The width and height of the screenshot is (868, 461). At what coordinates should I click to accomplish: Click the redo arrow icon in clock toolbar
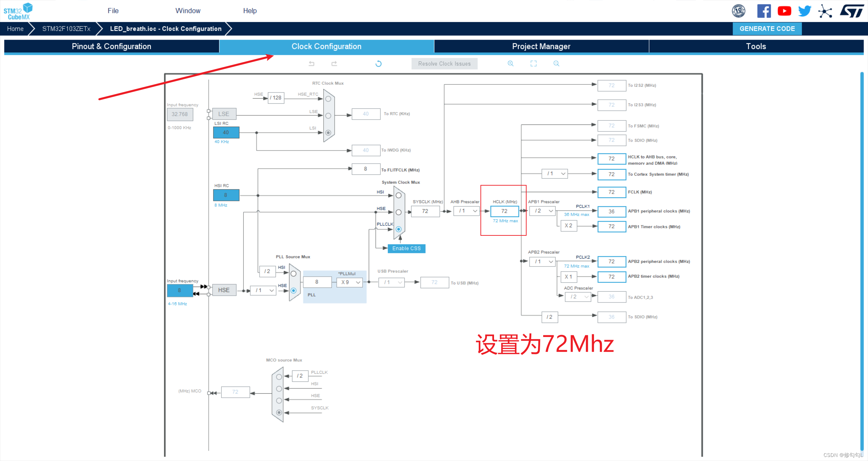334,64
